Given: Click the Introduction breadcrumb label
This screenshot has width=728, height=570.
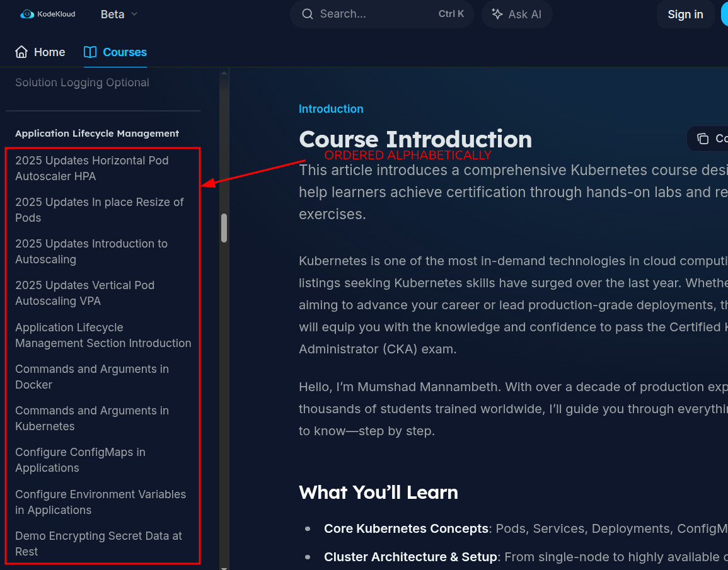Looking at the screenshot, I should pos(331,109).
